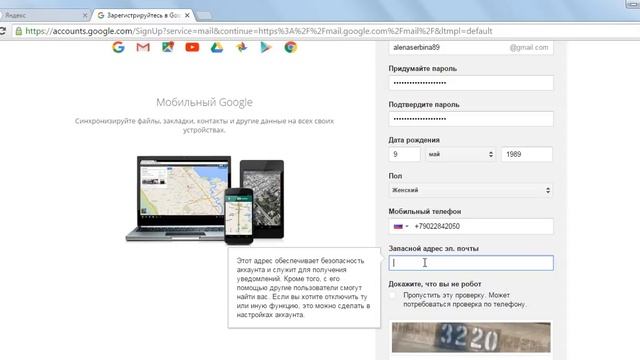Open a new tab button
This screenshot has width=640, height=360.
coord(204,16)
